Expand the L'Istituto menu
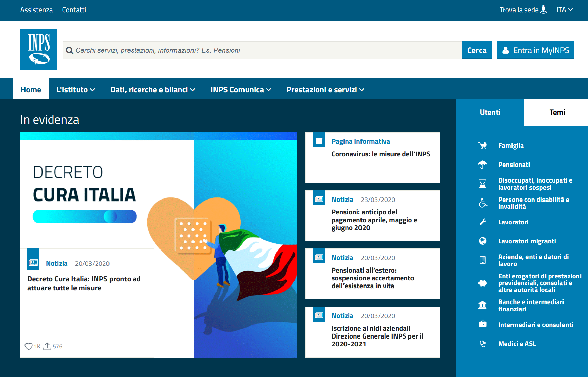 point(75,90)
